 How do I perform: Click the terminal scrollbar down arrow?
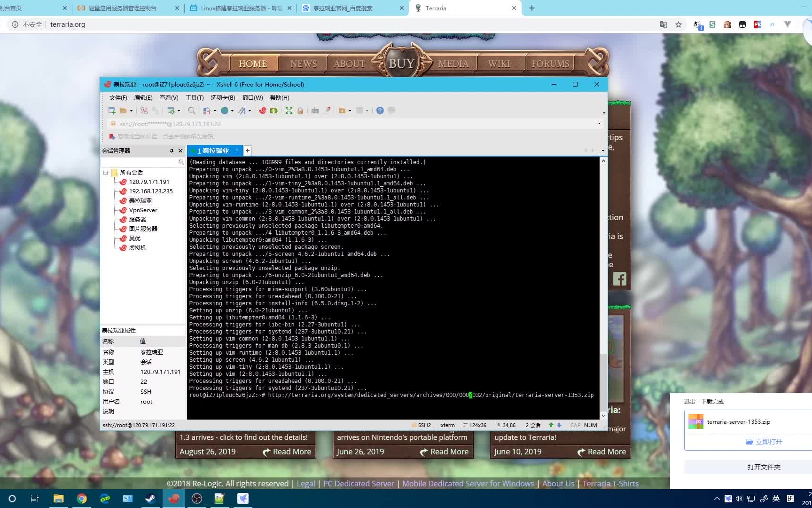pos(603,416)
